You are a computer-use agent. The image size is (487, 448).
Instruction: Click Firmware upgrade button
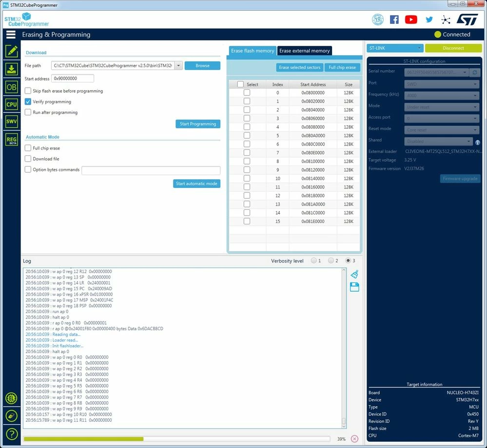(460, 179)
